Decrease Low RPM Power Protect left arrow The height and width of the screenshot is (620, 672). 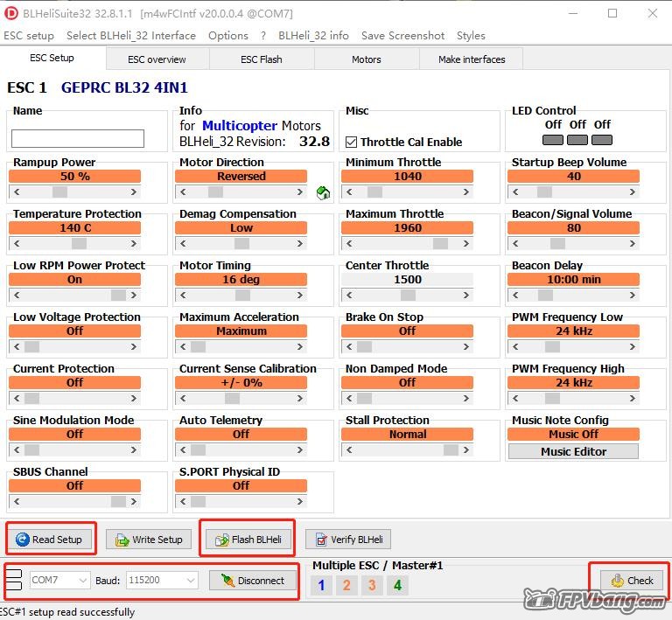(x=17, y=295)
